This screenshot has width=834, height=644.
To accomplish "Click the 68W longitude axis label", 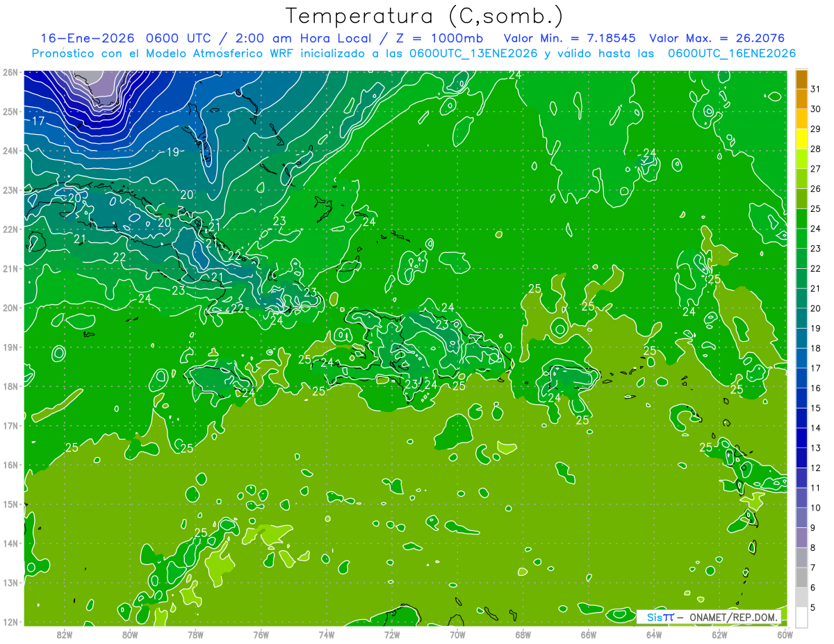I will point(523,635).
